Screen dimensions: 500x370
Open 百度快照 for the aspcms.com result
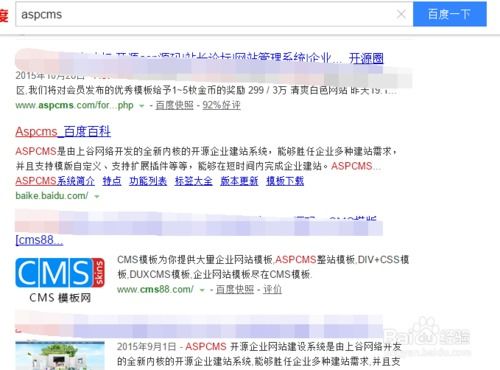coord(174,105)
